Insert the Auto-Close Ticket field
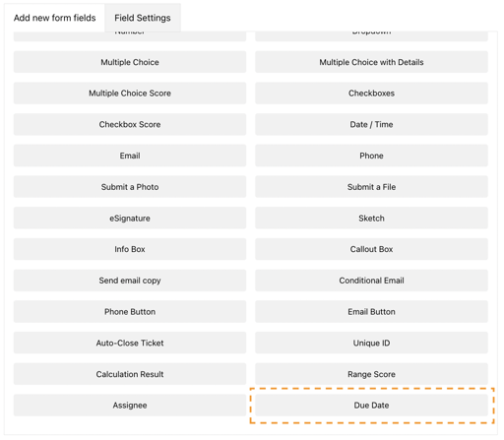This screenshot has width=504, height=440. 130,343
